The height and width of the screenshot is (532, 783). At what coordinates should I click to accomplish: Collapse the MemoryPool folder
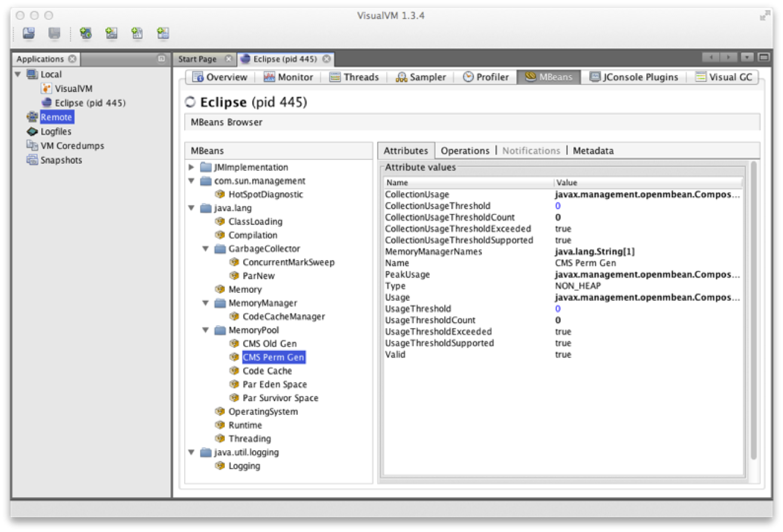point(206,330)
